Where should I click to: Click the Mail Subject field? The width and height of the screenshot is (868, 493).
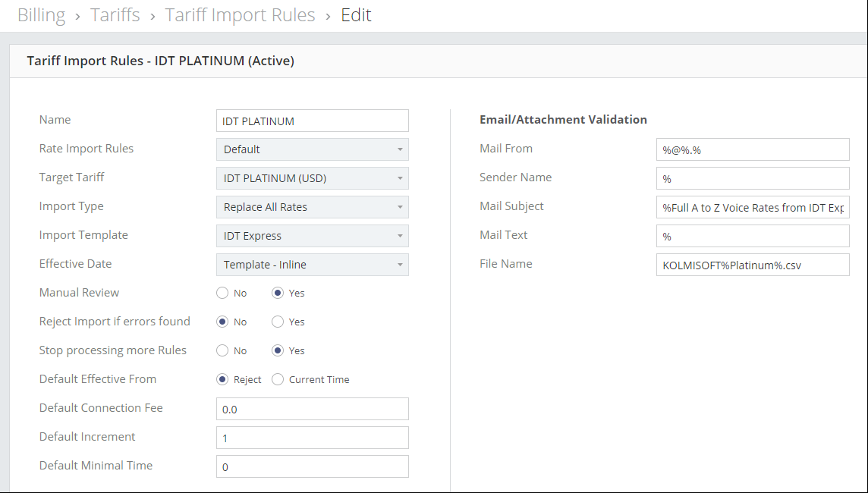[x=753, y=207]
